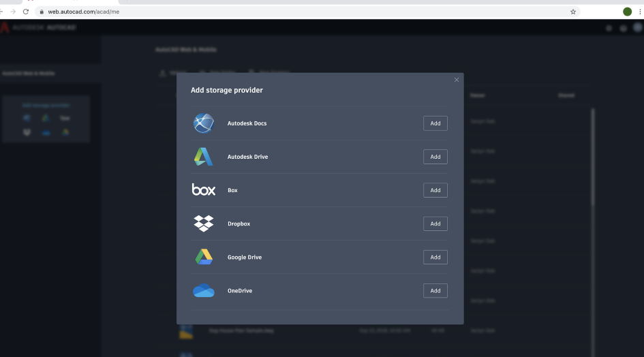Click the Autodesk Drive logo icon

point(204,157)
